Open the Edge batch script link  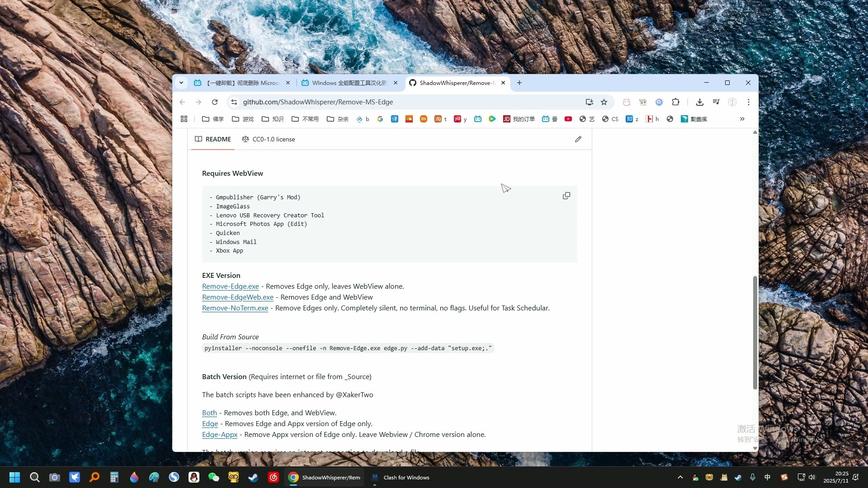click(210, 424)
